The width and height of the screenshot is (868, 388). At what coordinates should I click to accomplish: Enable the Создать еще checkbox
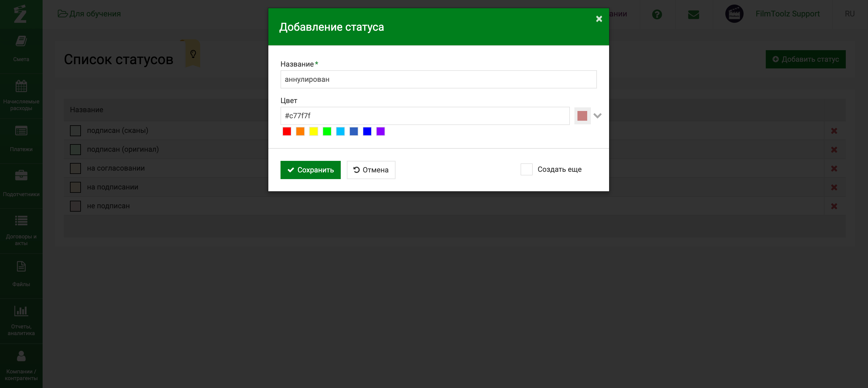(x=526, y=169)
